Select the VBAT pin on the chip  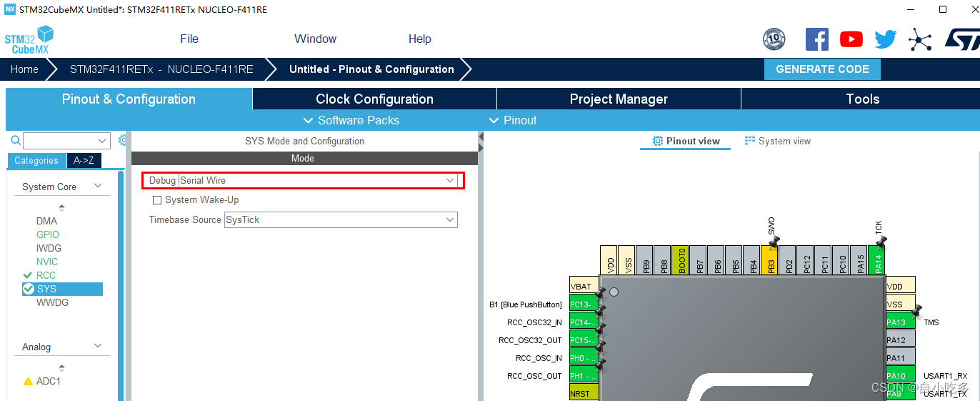pyautogui.click(x=584, y=286)
